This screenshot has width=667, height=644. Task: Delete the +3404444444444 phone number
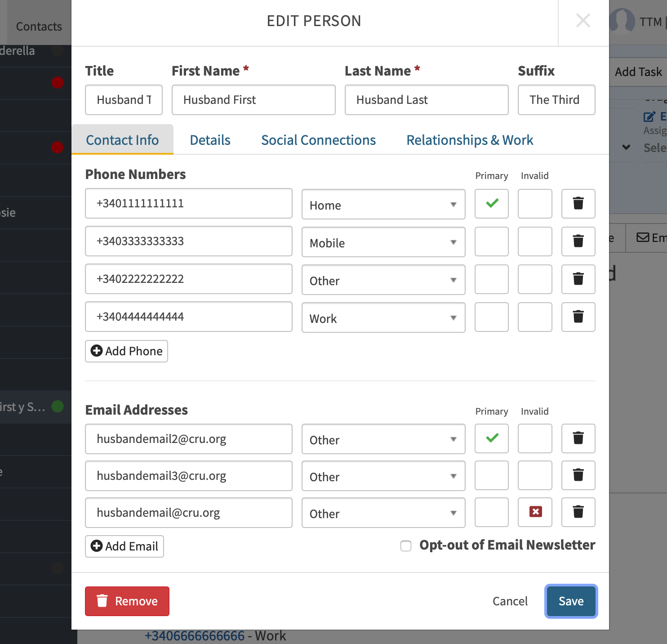coord(578,317)
